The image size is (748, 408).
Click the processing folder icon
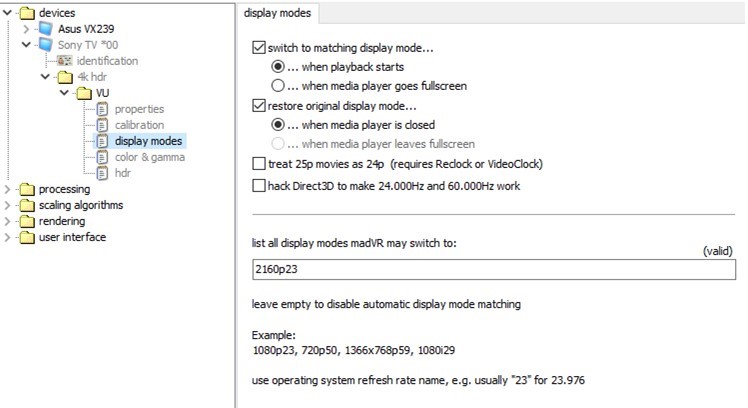27,189
